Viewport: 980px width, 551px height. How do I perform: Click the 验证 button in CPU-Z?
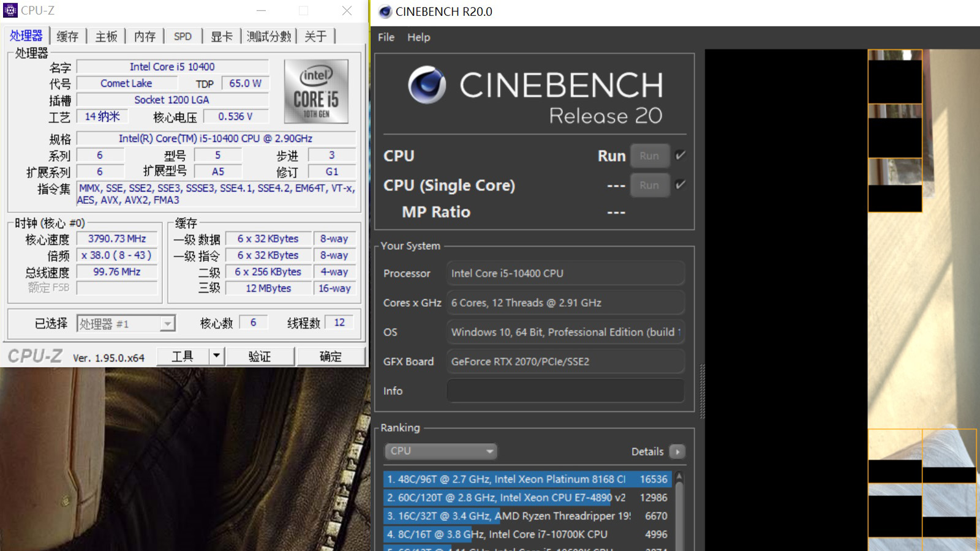pos(260,356)
